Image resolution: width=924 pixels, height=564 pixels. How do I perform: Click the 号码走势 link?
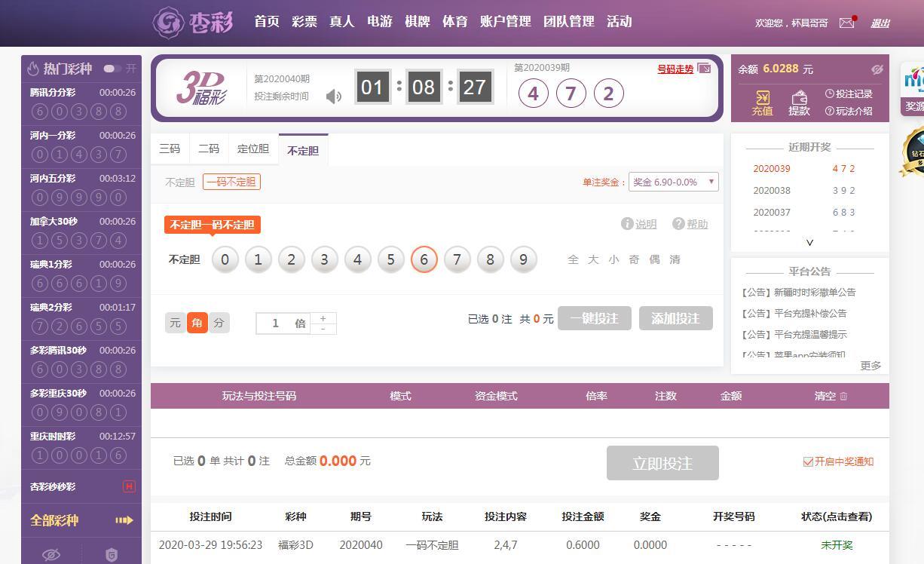675,69
